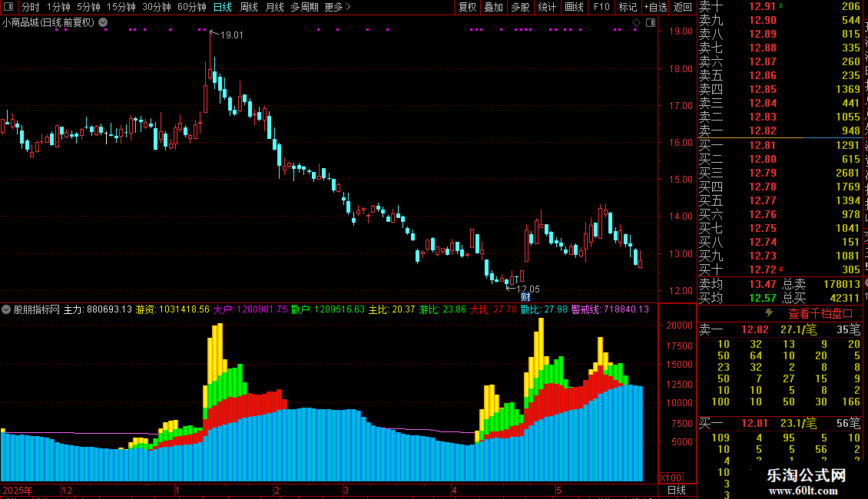Select the 30分钟 period tab
This screenshot has height=499, width=868.
[x=157, y=7]
